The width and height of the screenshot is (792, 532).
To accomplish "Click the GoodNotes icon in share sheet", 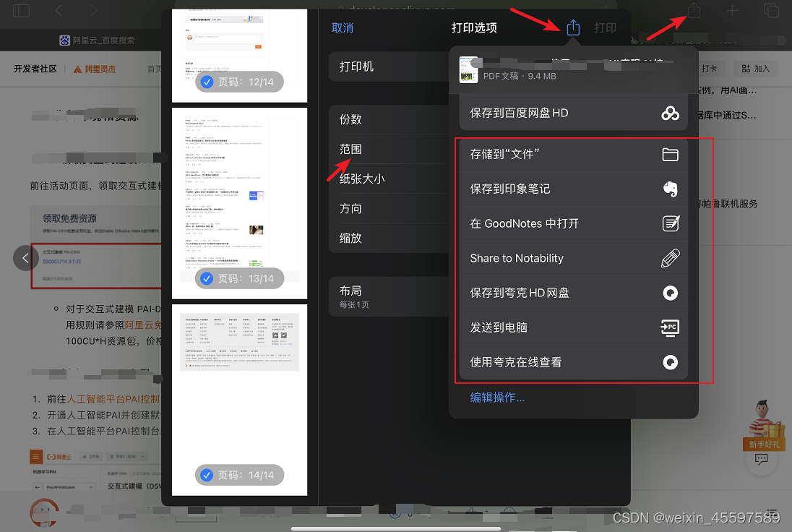I will [x=671, y=223].
